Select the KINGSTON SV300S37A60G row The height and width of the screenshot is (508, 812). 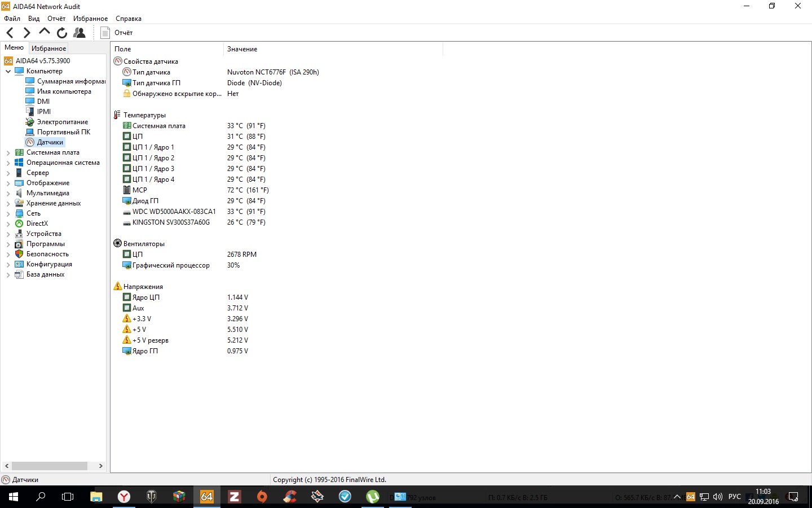(171, 222)
